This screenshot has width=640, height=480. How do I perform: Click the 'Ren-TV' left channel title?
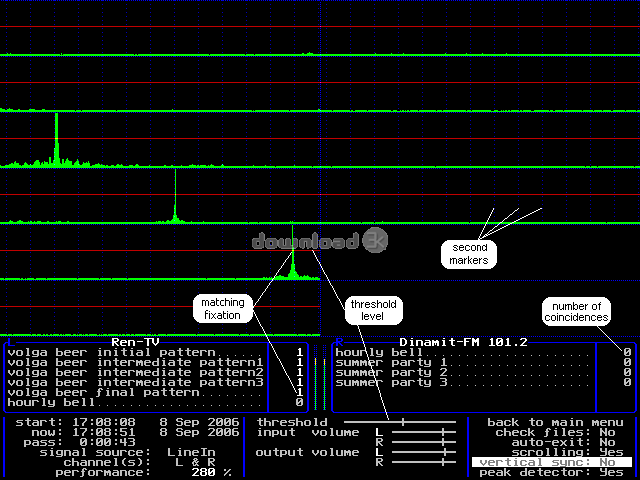135,342
